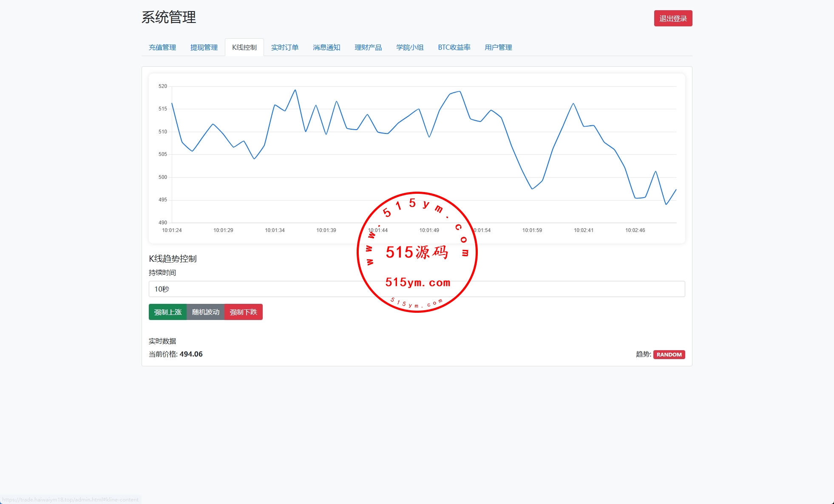This screenshot has height=504, width=834.
Task: Go to the 消息通知 tab
Action: tap(326, 47)
